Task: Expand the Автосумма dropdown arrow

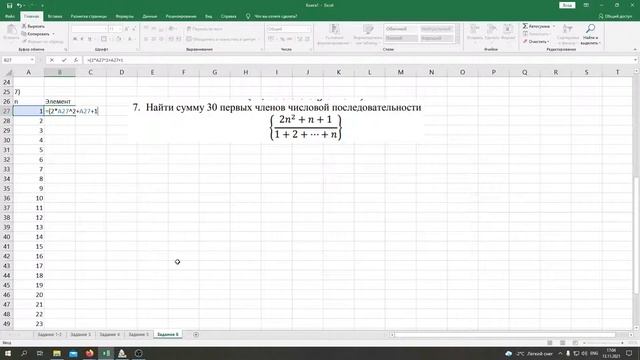Action: point(554,26)
